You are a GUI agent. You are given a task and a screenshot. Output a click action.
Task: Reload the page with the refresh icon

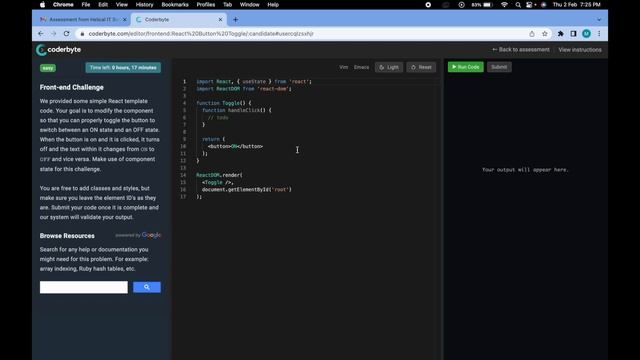click(67, 34)
